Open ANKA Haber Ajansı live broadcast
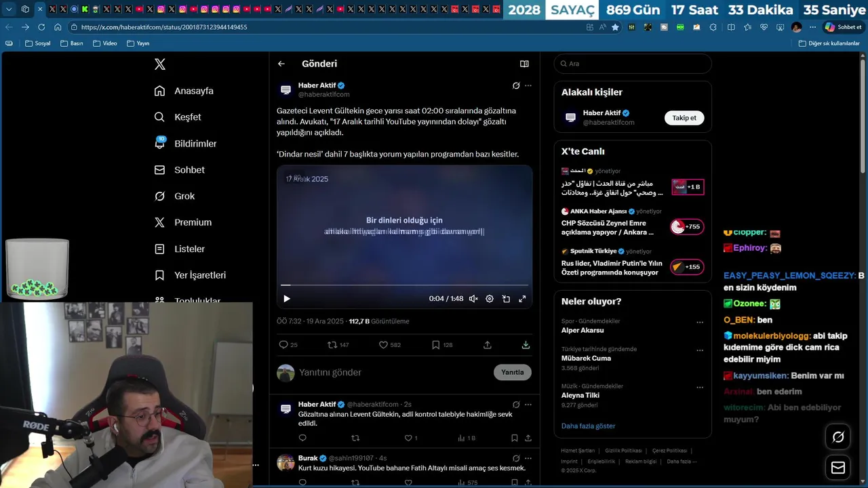The width and height of the screenshot is (868, 488). coord(633,223)
